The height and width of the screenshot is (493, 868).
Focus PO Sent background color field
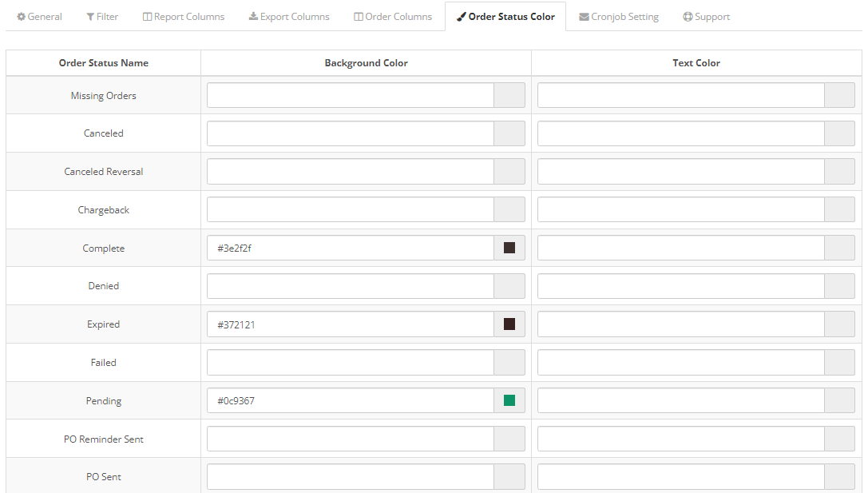click(x=351, y=477)
